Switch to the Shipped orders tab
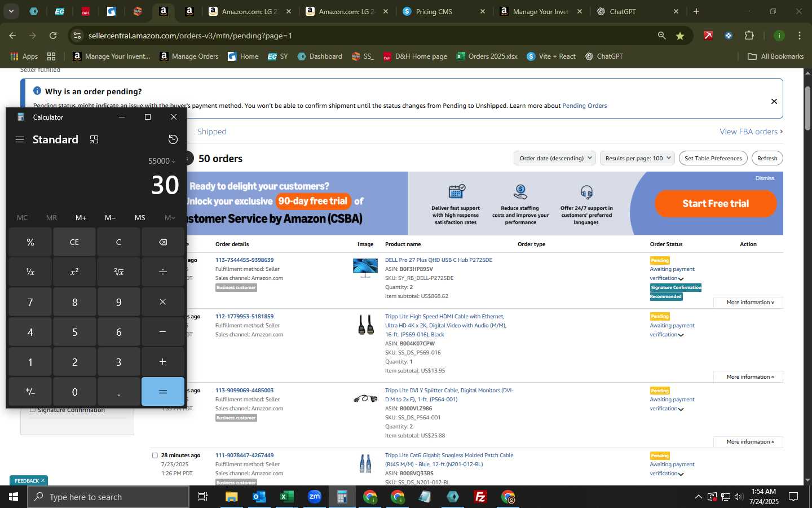The image size is (812, 508). point(211,132)
